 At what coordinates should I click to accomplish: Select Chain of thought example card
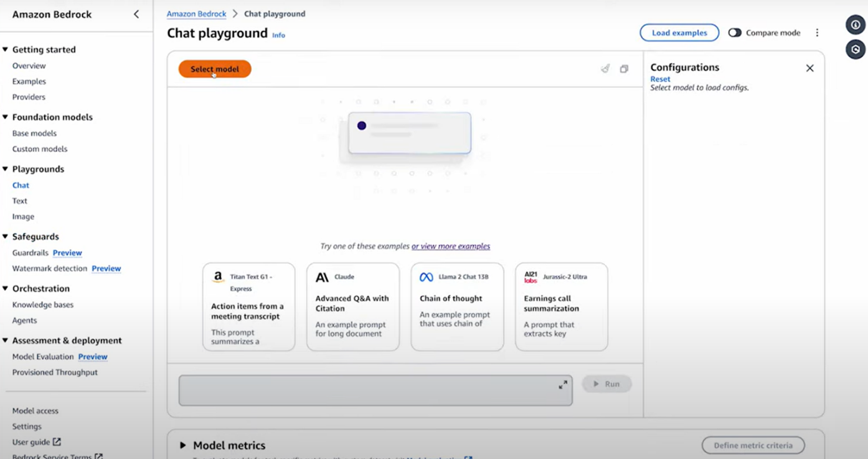pyautogui.click(x=457, y=307)
